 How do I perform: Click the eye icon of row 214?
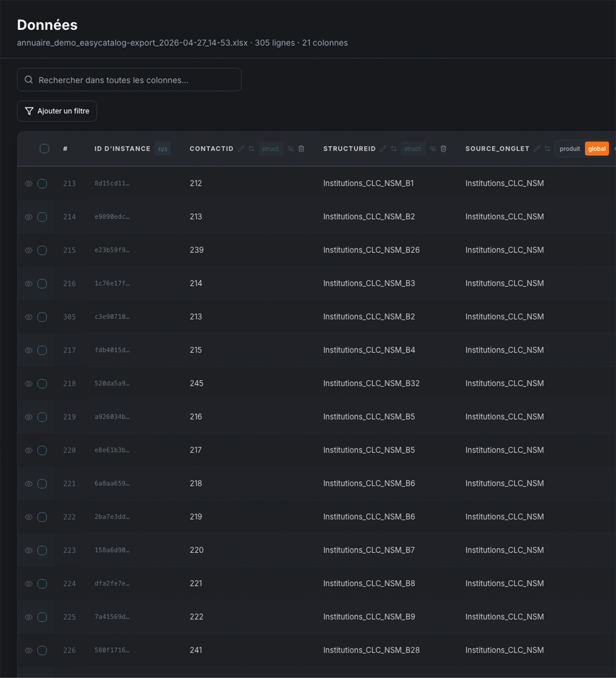click(x=28, y=217)
